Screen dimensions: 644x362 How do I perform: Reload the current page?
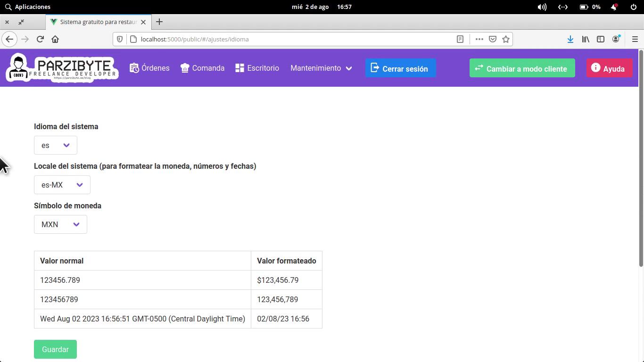pyautogui.click(x=40, y=39)
